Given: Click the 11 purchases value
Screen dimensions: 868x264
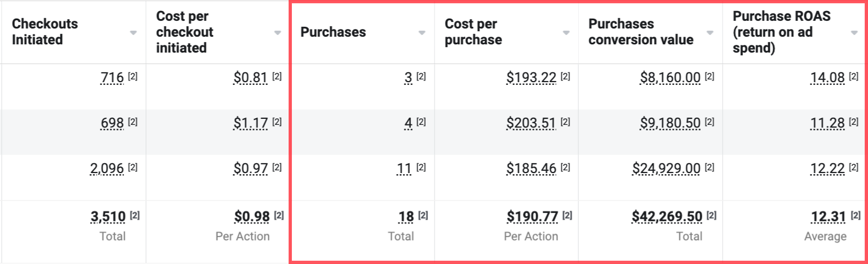Looking at the screenshot, I should pyautogui.click(x=404, y=168).
